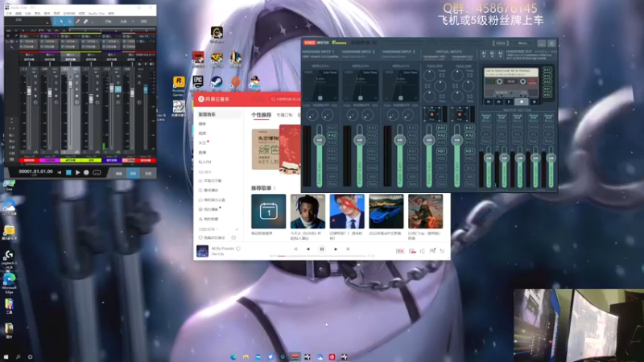
Task: Switch to 专属定制 tab in NetEase
Action: [285, 115]
